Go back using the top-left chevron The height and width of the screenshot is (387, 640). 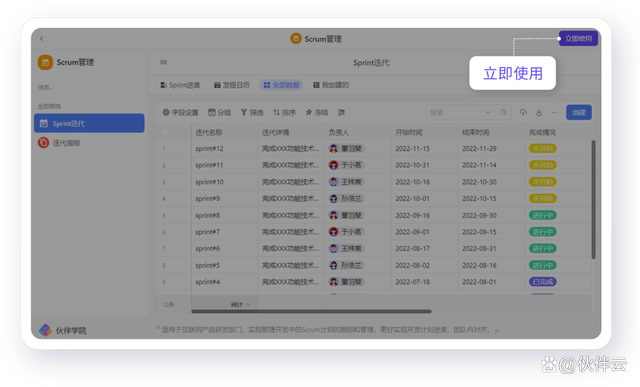point(42,38)
